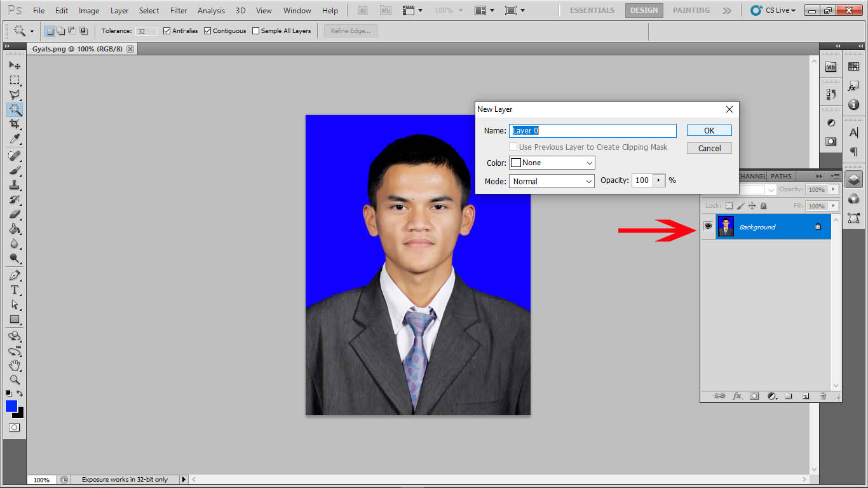Click add layer mask icon
Screen dimensions: 868x488
(x=754, y=396)
